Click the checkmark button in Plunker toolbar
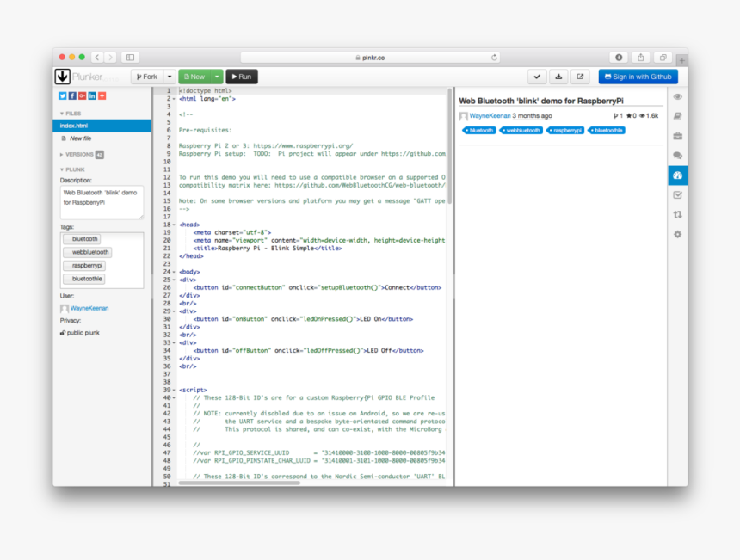Screen dimensions: 740x560 [x=537, y=77]
